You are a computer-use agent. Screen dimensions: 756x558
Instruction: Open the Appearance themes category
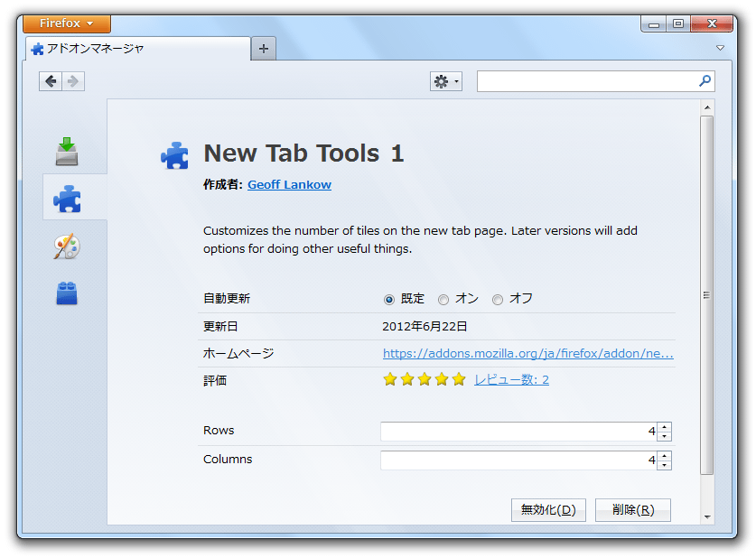(x=67, y=246)
